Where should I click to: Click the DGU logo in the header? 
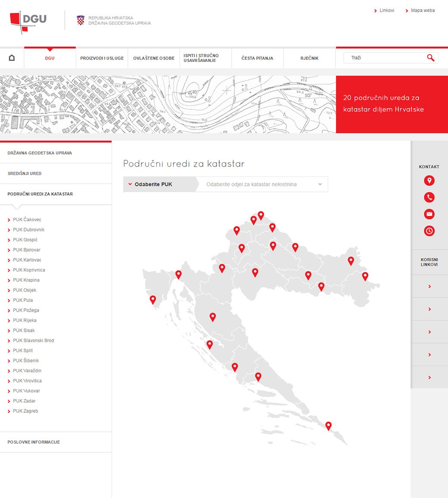27,21
